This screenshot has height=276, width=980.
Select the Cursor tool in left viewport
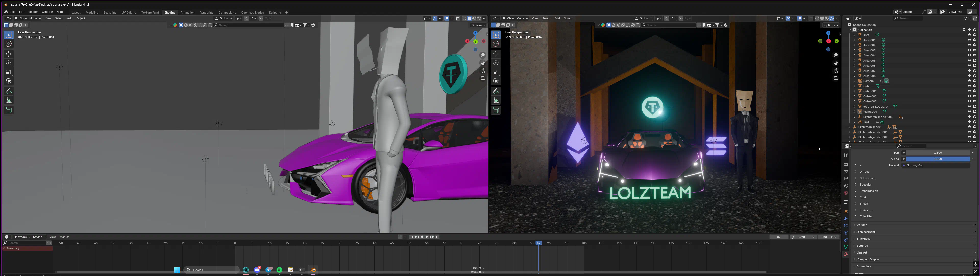point(9,44)
